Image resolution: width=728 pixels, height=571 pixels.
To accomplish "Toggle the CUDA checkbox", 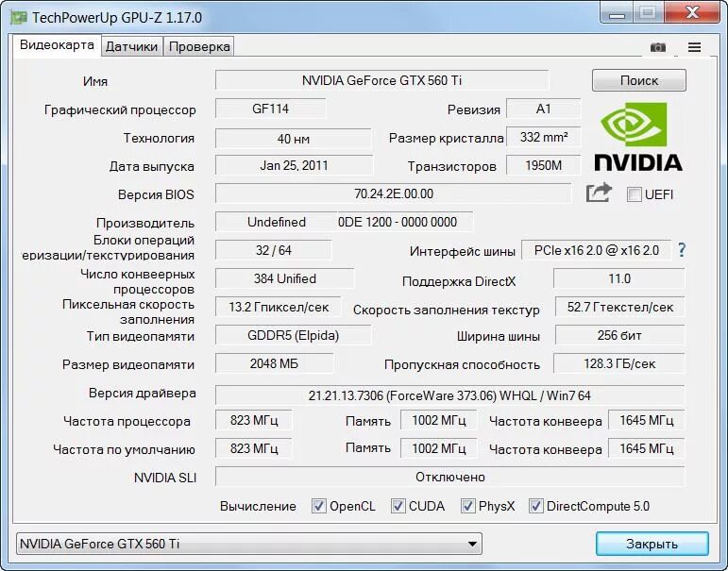I will click(x=398, y=506).
